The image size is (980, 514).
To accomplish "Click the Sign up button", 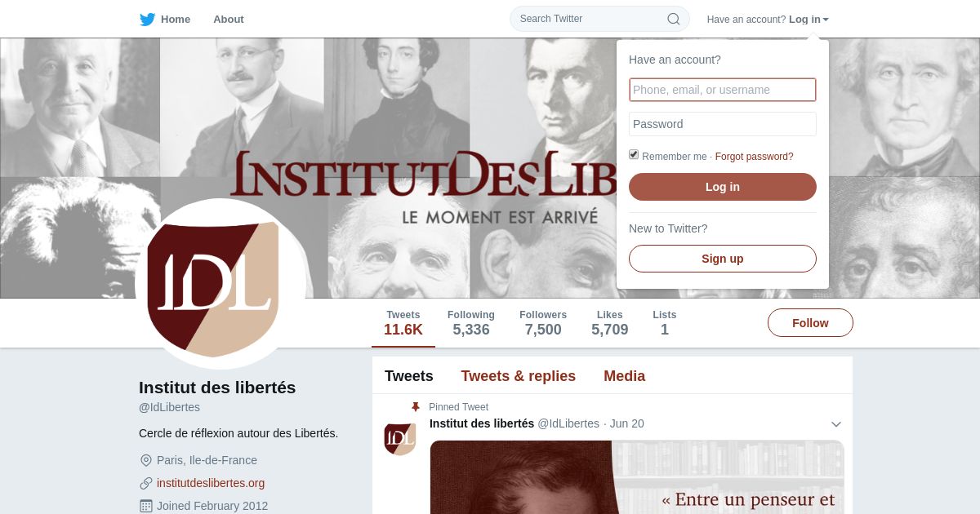I will point(723,259).
